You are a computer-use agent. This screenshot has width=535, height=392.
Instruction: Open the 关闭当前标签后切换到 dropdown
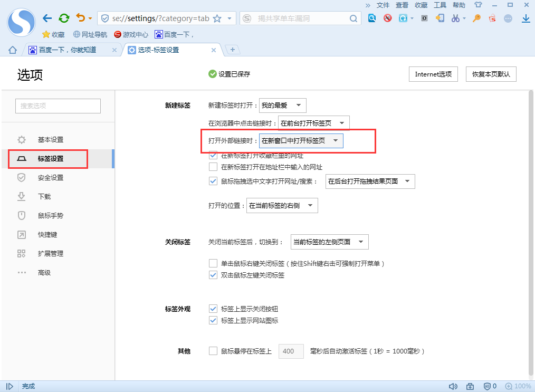(x=329, y=242)
